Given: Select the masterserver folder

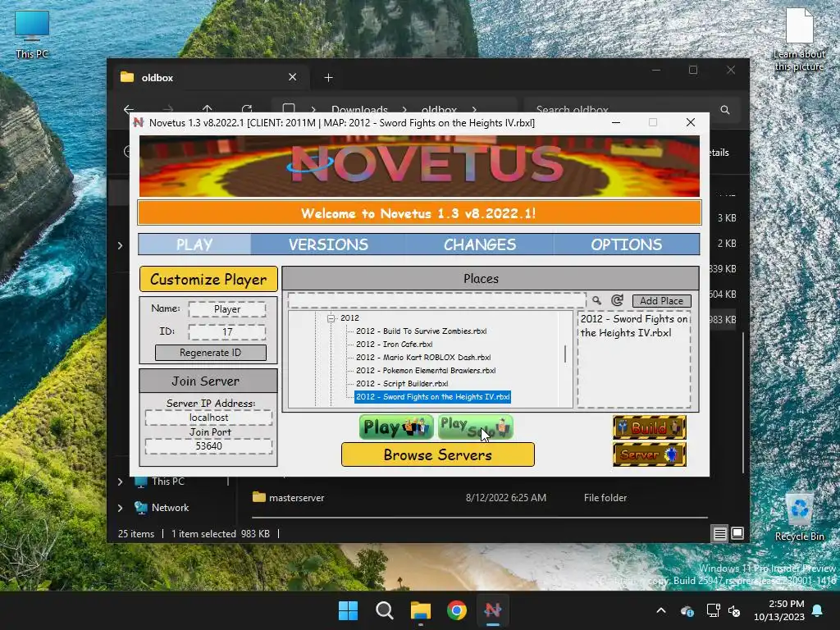Looking at the screenshot, I should (x=296, y=498).
